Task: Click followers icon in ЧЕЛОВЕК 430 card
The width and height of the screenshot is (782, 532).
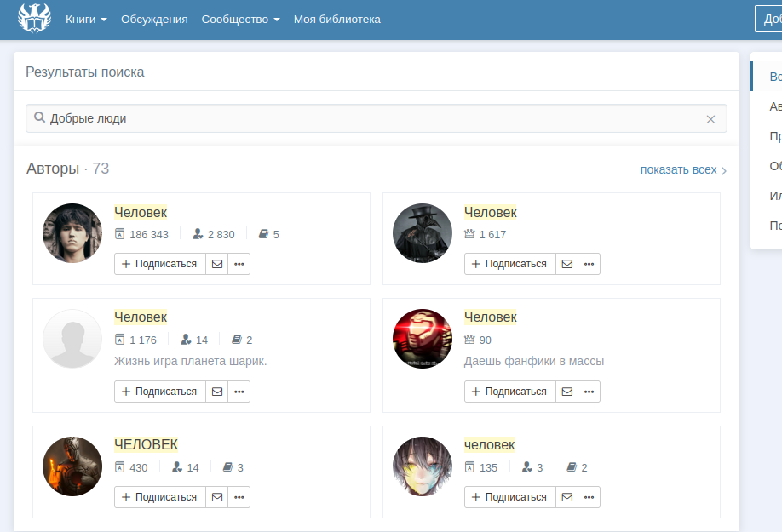Action: pyautogui.click(x=177, y=467)
